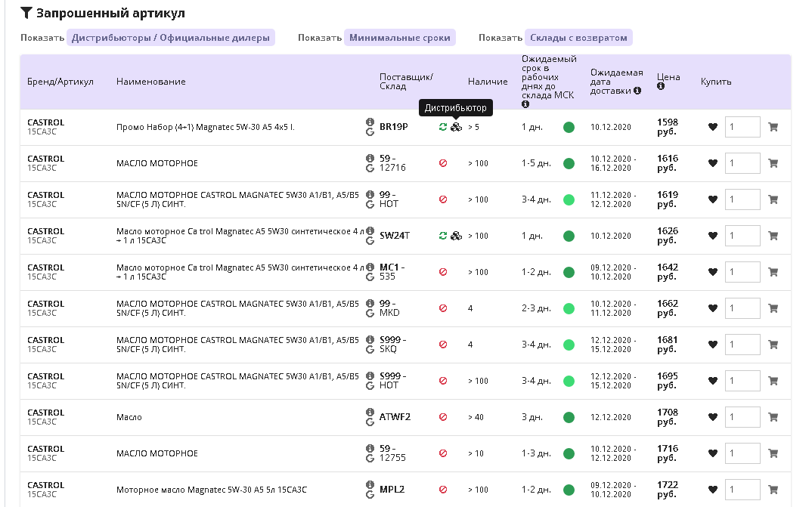Click Поставщик/Склад column header
Viewport: 812px width, 507px height.
coord(406,82)
